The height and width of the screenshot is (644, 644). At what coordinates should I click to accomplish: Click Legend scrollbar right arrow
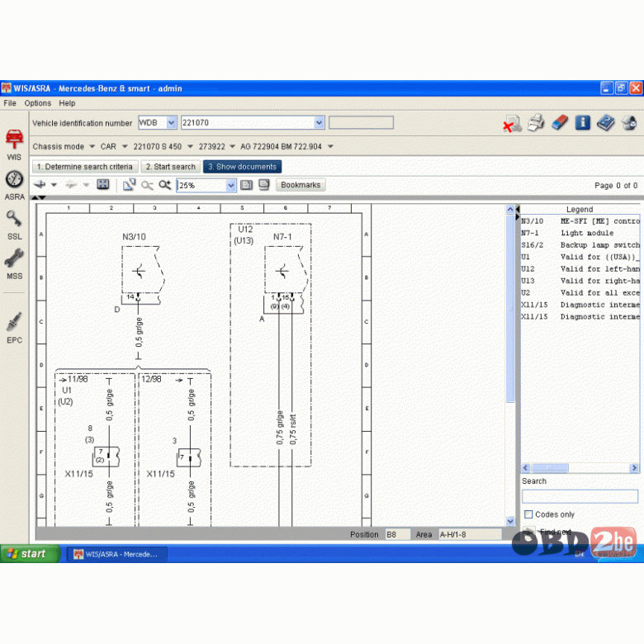[x=634, y=468]
